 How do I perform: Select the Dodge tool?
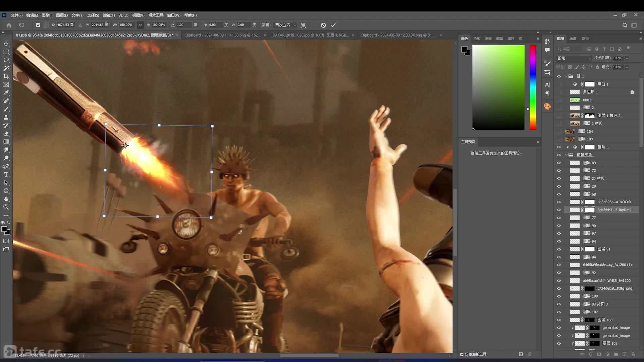point(6,158)
